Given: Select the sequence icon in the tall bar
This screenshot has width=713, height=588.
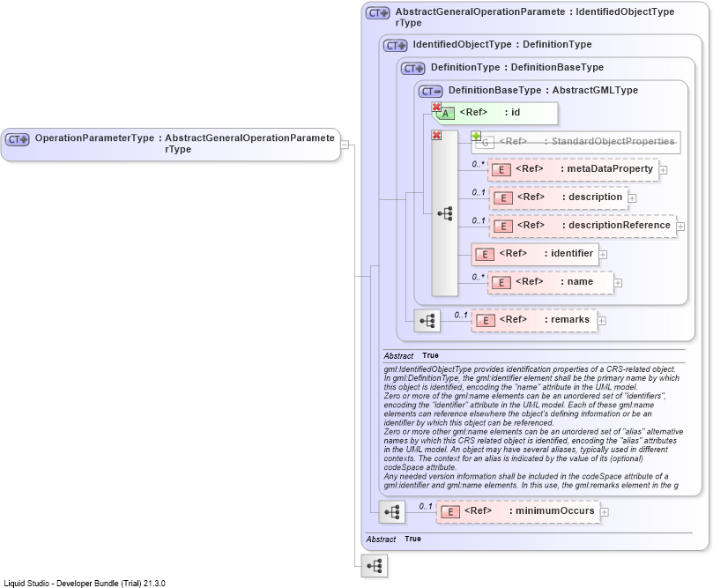Looking at the screenshot, I should click(x=445, y=213).
